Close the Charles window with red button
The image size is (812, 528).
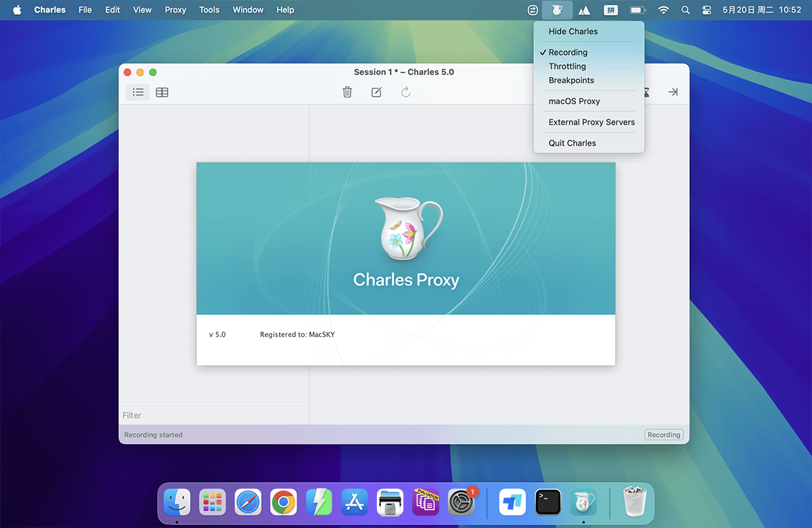point(128,72)
